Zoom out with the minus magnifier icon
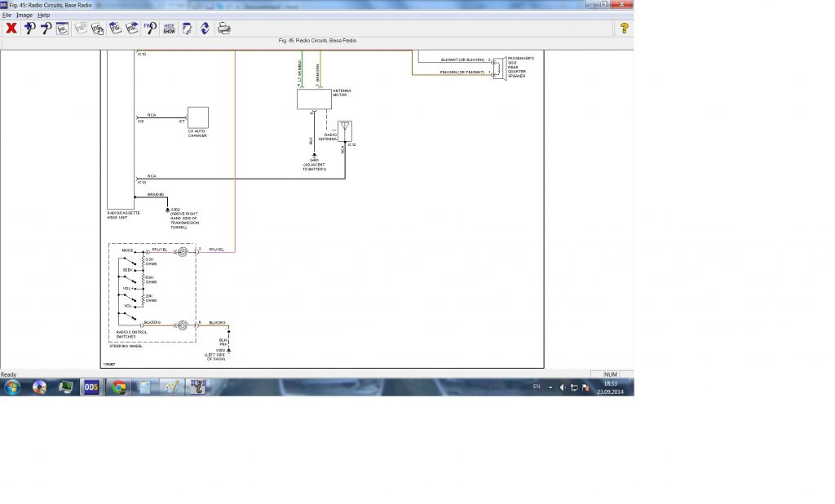Screen dimensions: 835x504 tap(46, 28)
